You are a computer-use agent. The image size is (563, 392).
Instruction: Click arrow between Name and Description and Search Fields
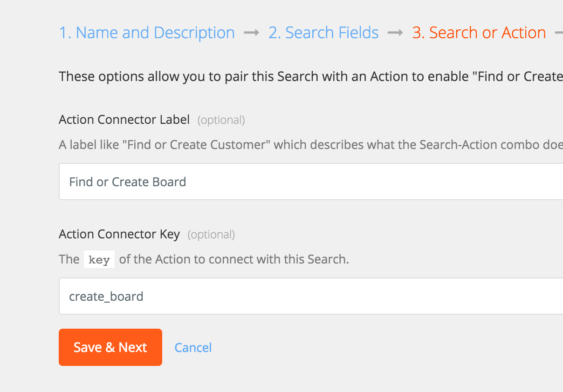click(252, 33)
